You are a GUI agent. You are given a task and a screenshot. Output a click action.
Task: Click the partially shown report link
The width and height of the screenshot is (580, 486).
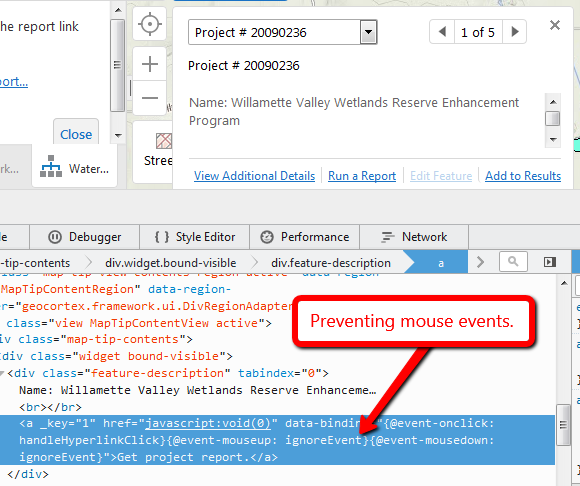tap(14, 81)
